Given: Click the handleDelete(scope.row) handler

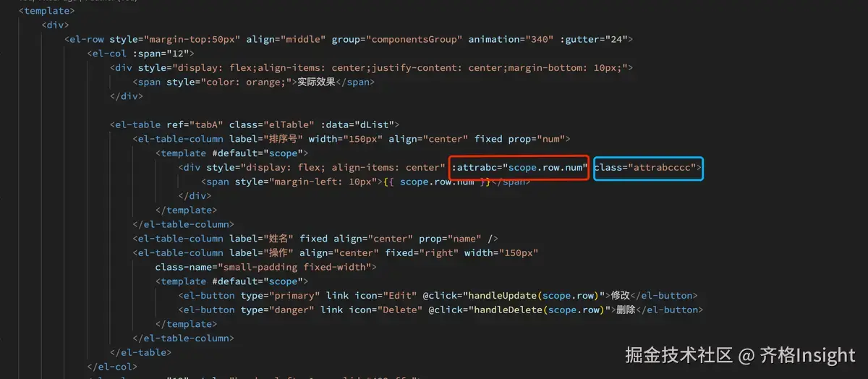Looking at the screenshot, I should 539,310.
